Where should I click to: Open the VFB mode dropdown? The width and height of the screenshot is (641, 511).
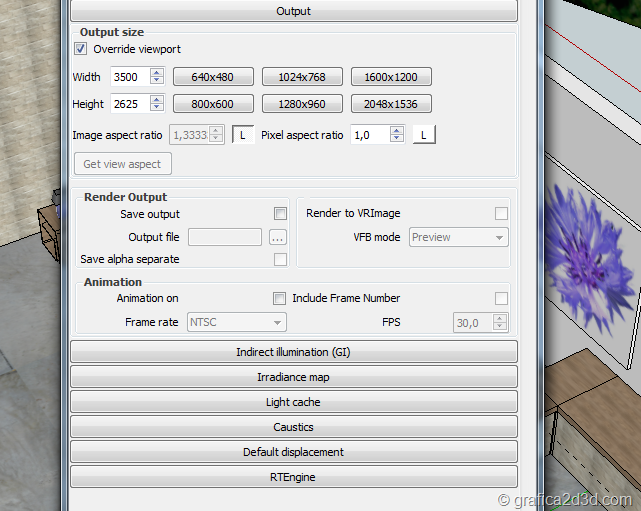click(459, 238)
